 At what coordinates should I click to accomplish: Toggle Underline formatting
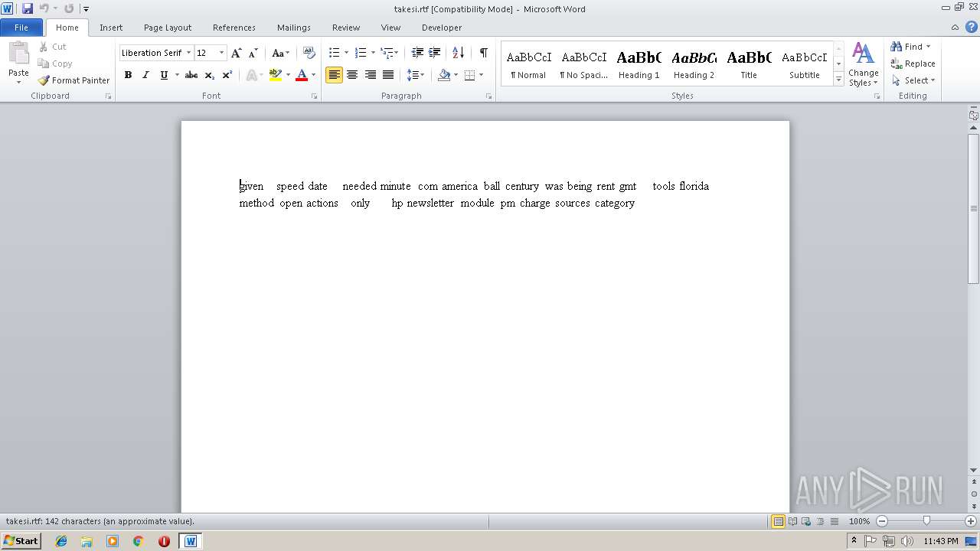coord(163,75)
